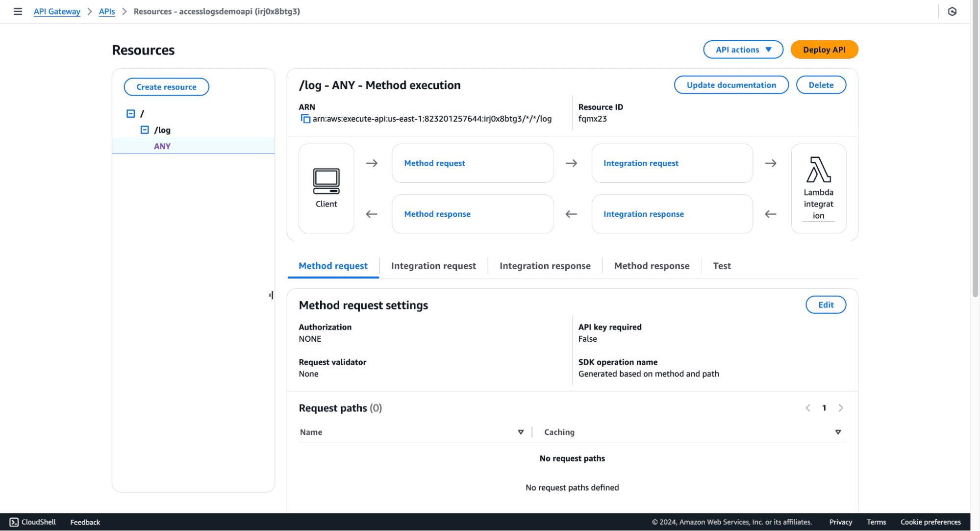Go to next page of request paths
The width and height of the screenshot is (980, 531).
(841, 408)
